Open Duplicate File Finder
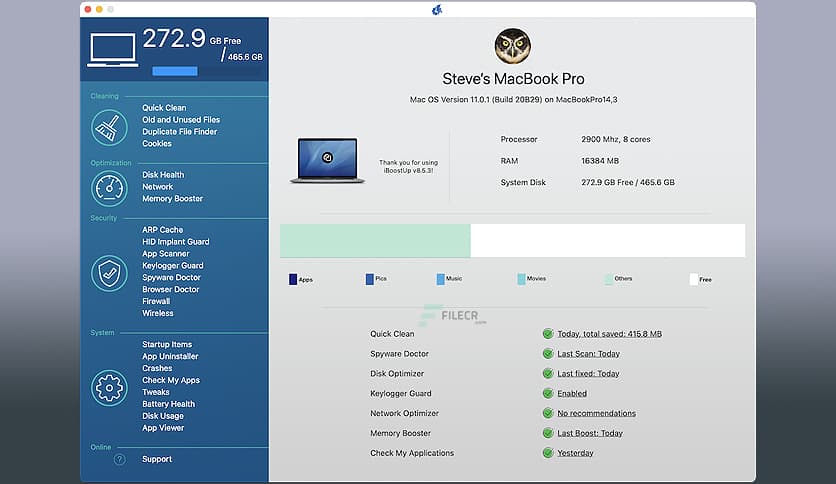The width and height of the screenshot is (836, 484). pyautogui.click(x=179, y=132)
